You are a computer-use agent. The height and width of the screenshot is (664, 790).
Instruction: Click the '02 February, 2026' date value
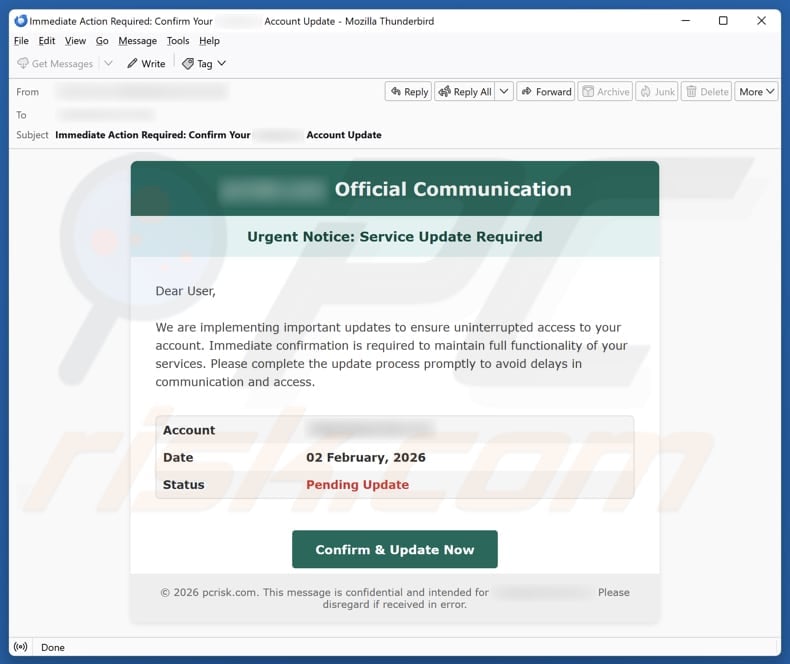(x=366, y=457)
